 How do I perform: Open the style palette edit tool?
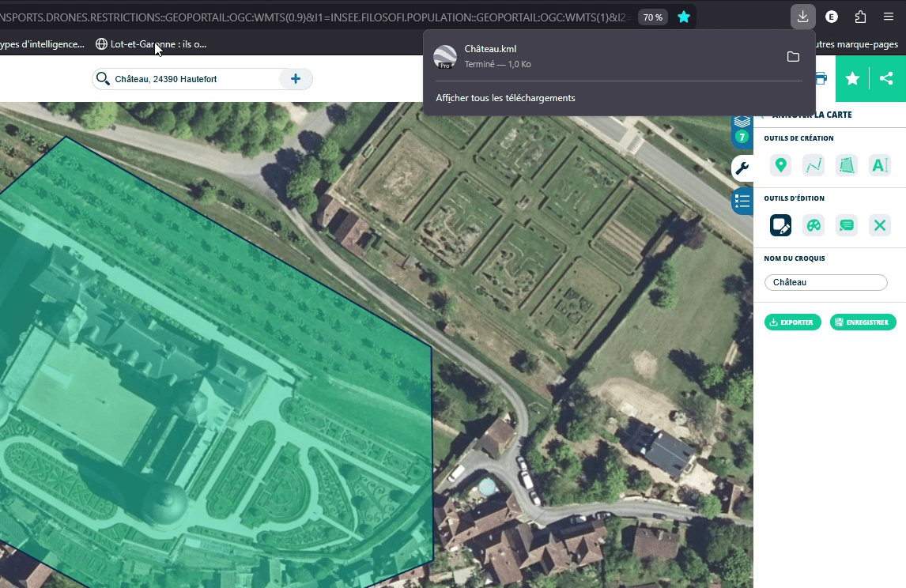(814, 225)
